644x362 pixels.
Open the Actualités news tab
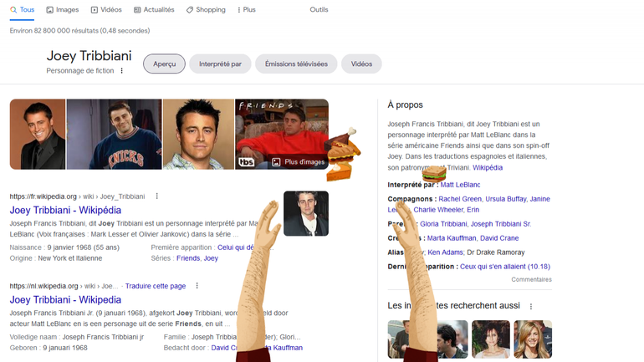pos(154,10)
